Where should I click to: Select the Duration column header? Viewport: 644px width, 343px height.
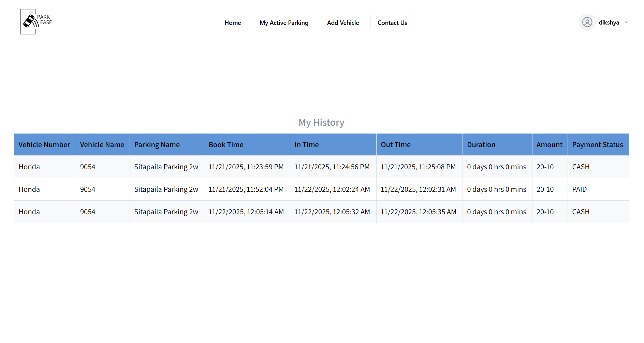[481, 144]
